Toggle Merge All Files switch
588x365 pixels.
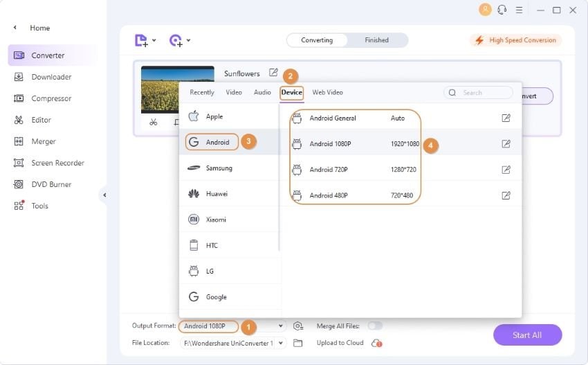[375, 326]
